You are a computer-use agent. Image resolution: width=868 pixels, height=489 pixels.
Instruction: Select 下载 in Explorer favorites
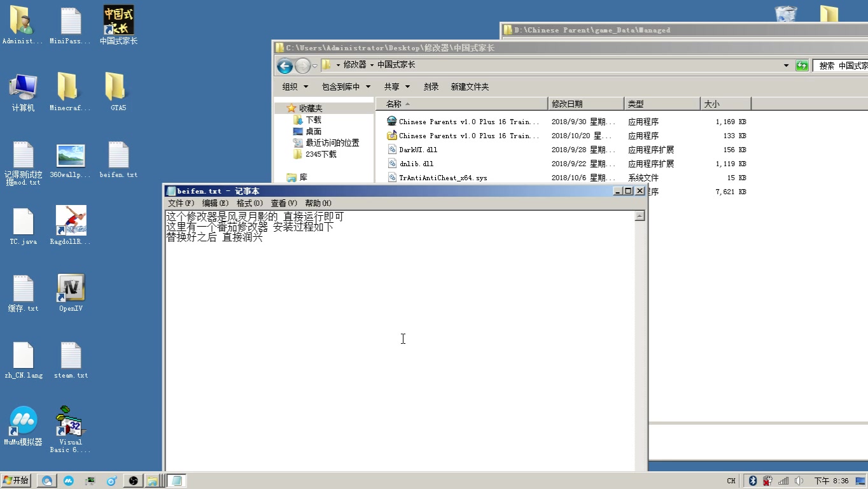pos(314,120)
